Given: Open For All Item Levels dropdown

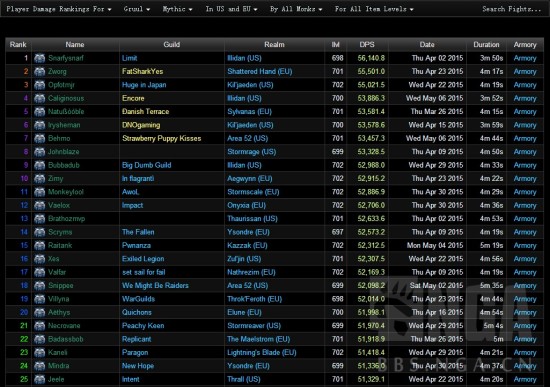Looking at the screenshot, I should (374, 9).
